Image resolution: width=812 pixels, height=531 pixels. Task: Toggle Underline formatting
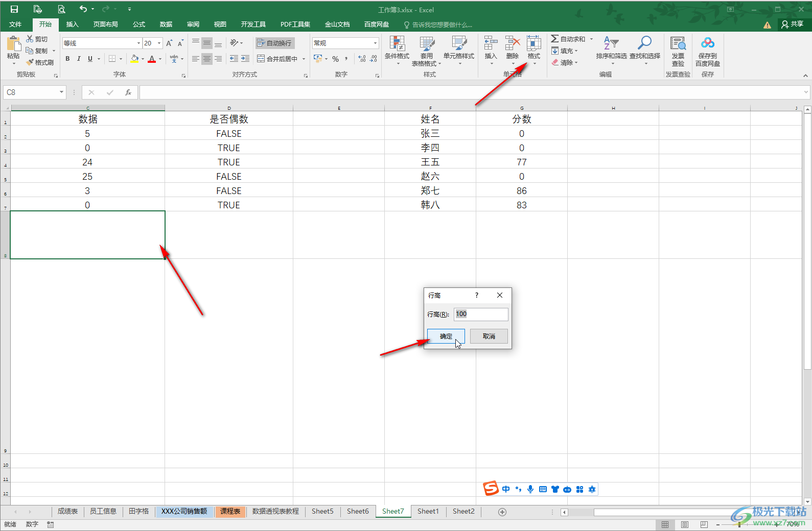coord(90,59)
